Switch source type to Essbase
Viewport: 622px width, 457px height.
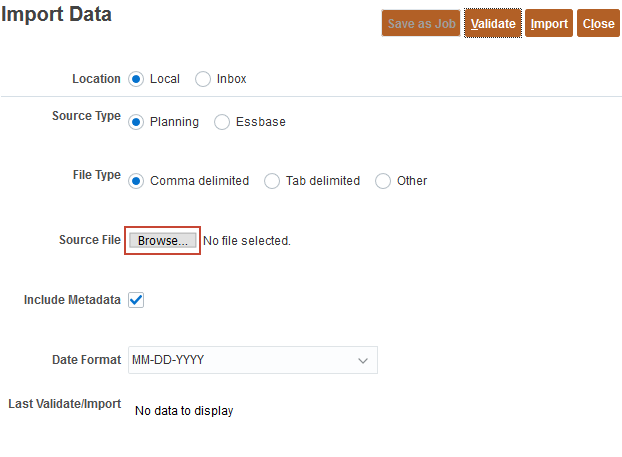coord(222,122)
